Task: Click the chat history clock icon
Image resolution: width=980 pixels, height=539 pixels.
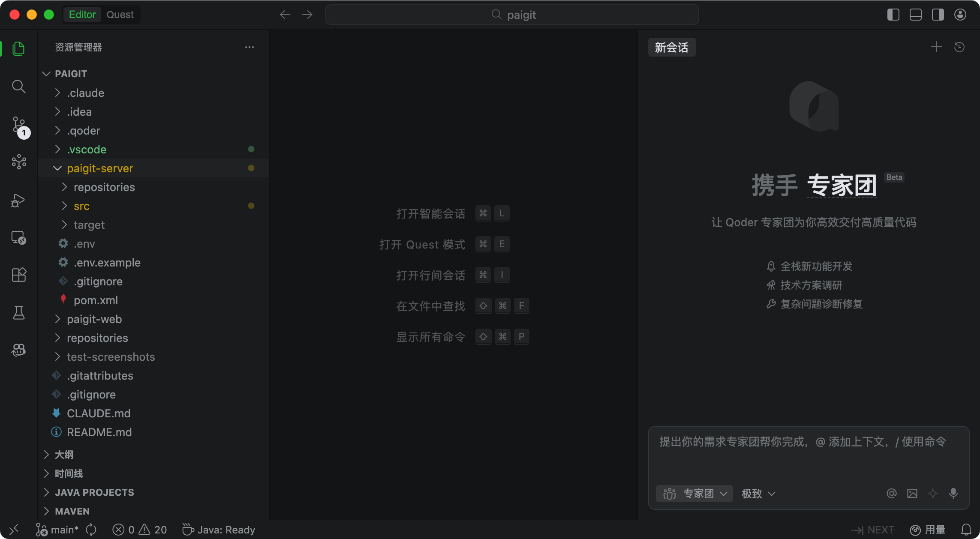Action: coord(959,47)
